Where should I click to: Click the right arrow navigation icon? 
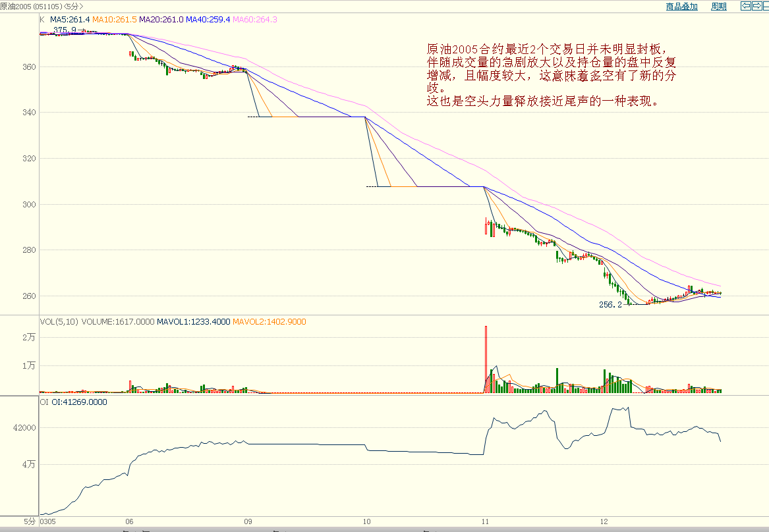click(757, 6)
